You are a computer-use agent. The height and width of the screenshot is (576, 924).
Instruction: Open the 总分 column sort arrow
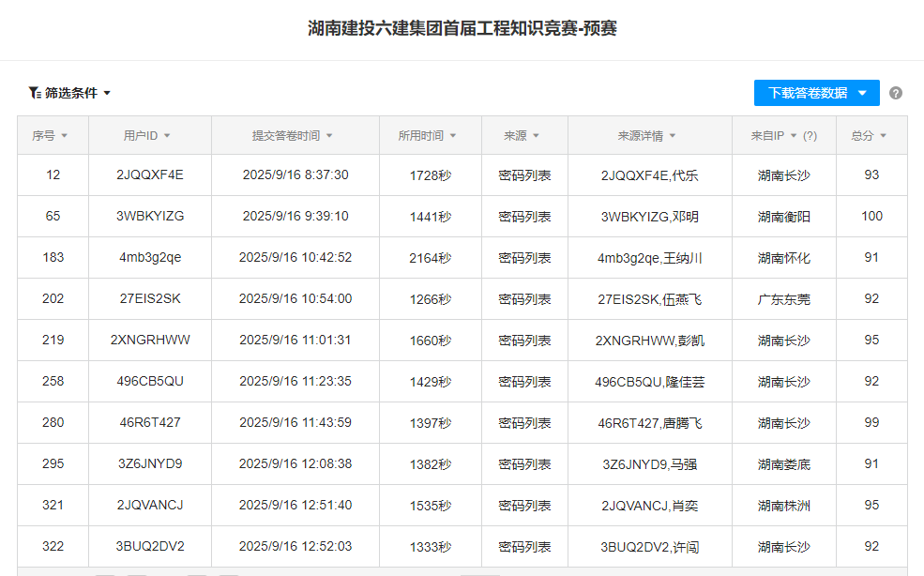point(883,136)
